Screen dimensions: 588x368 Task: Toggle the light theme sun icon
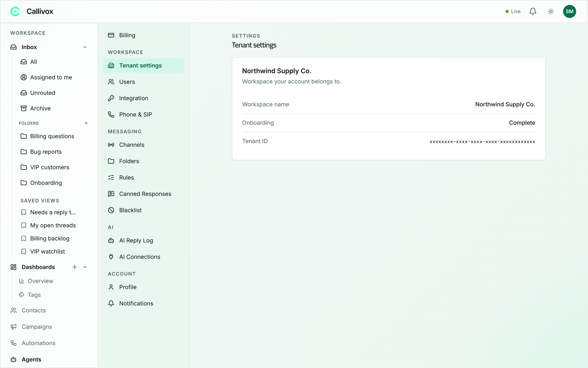coord(551,11)
